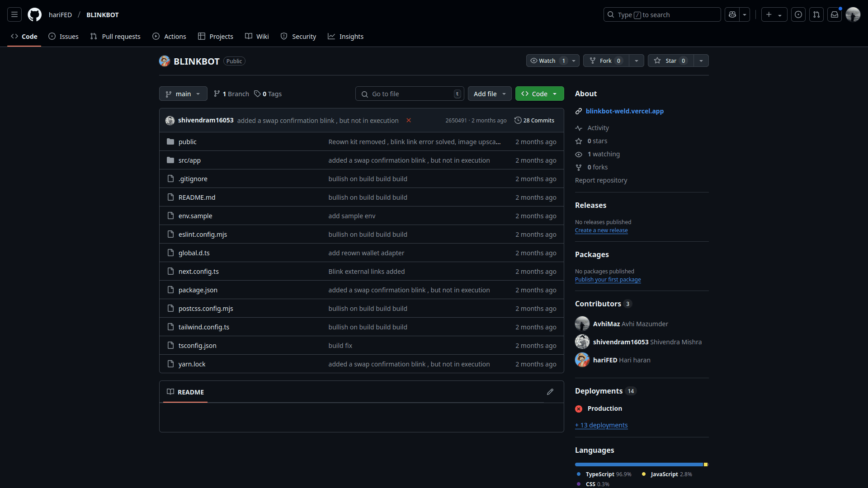The image size is (868, 488).
Task: Open the package.json file
Action: click(x=198, y=290)
